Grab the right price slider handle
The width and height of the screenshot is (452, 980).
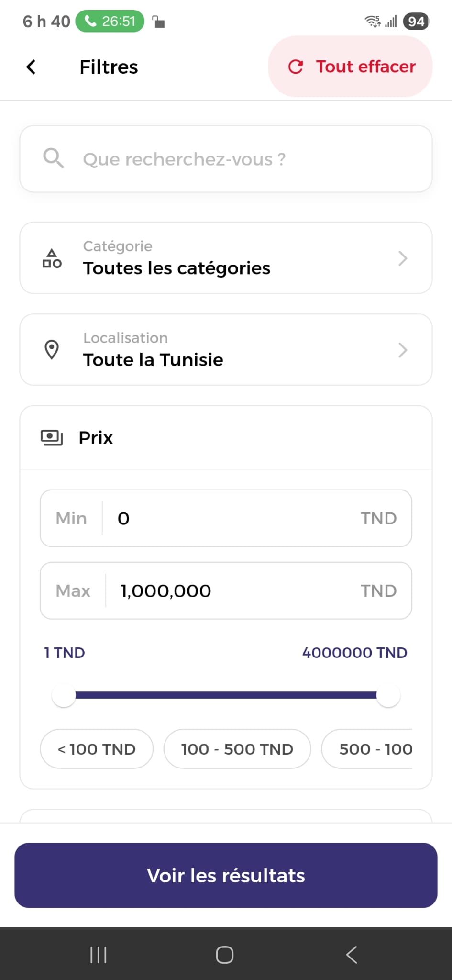pyautogui.click(x=388, y=695)
